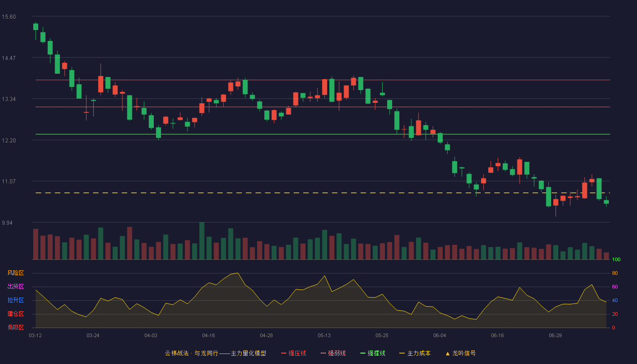
Task: Toggle the 强弱线 legend entry
Action: [x=333, y=353]
